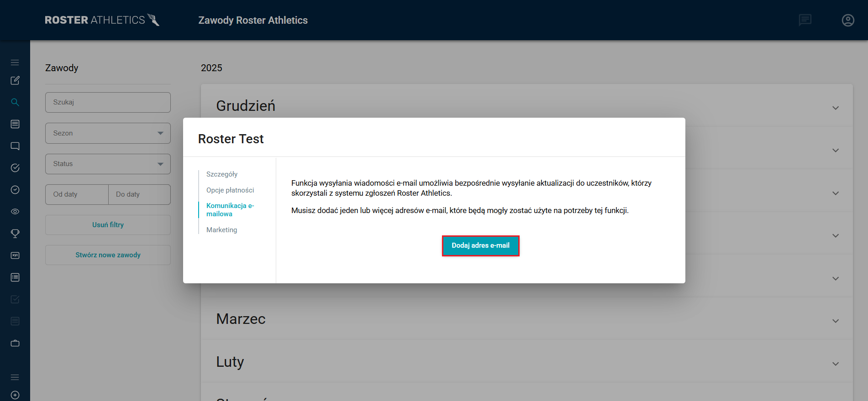The width and height of the screenshot is (868, 401).
Task: Switch to the Szczegóły tab in the dialog
Action: (222, 174)
